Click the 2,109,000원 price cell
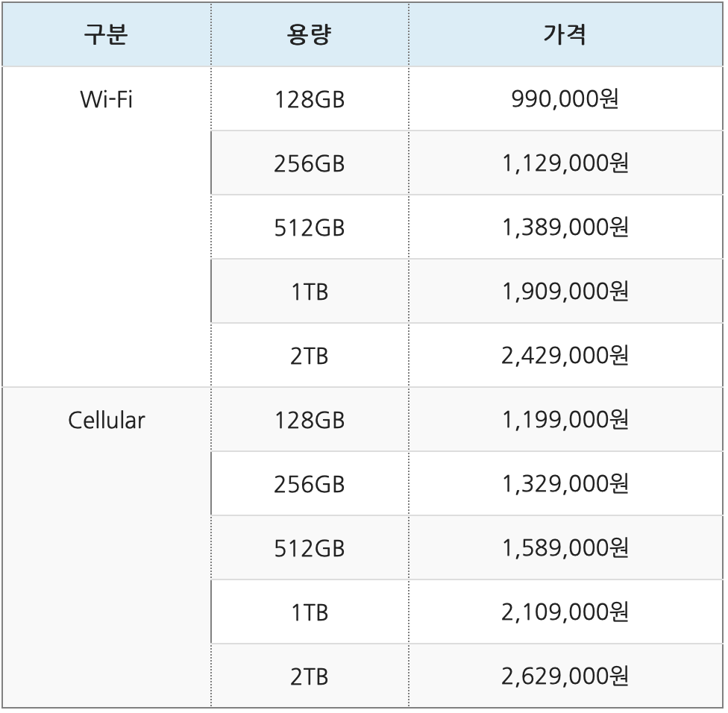728x713 pixels. click(x=565, y=611)
